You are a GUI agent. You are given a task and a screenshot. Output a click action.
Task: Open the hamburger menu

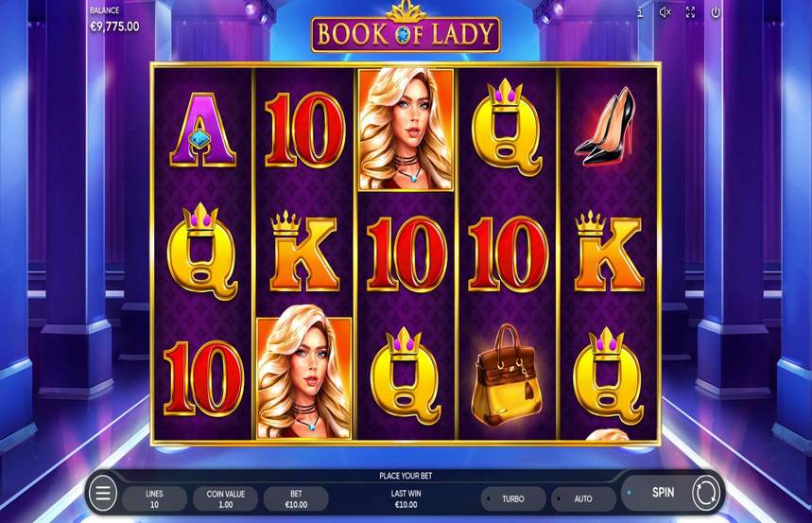click(103, 494)
